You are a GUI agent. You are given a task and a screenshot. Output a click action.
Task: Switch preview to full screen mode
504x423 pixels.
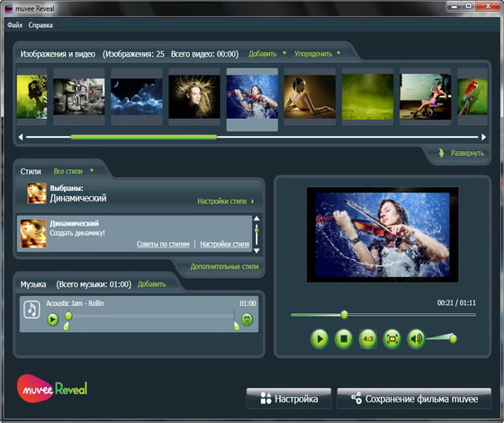[391, 338]
